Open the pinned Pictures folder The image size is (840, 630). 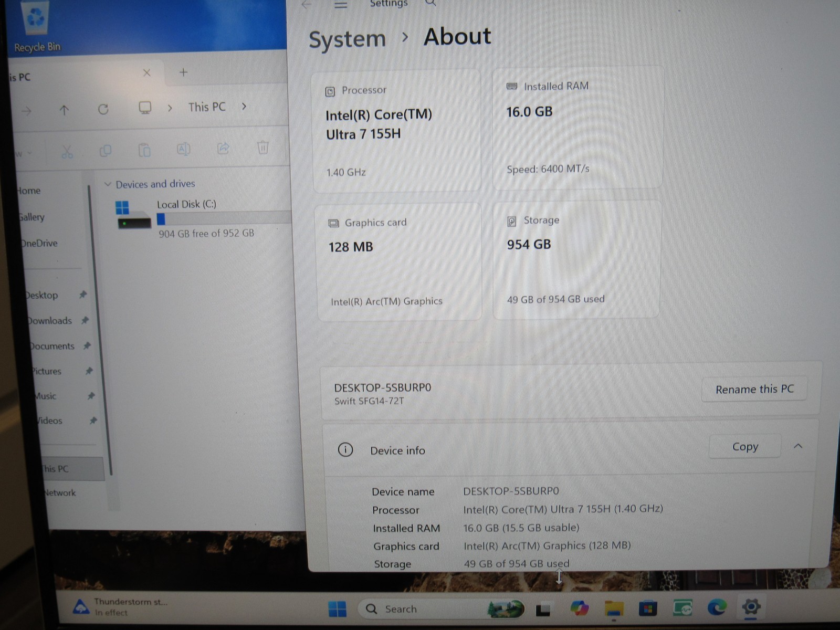point(47,372)
